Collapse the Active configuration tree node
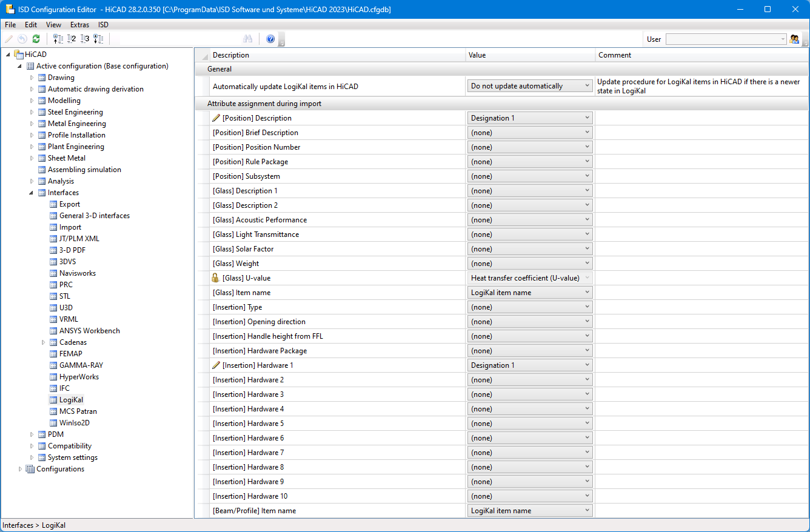 [21, 66]
